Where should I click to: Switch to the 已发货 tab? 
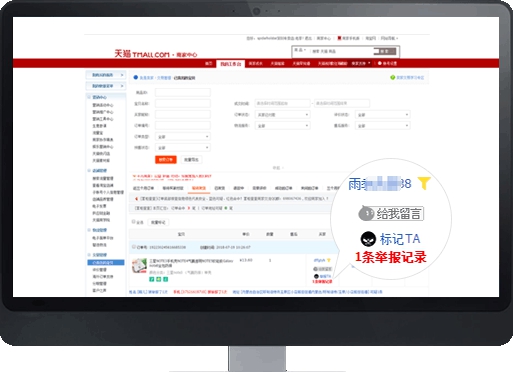tap(219, 188)
